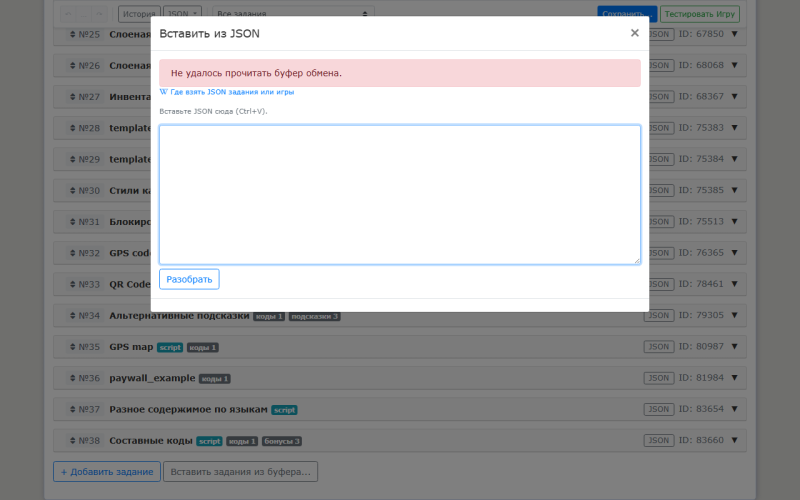This screenshot has height=500, width=800.
Task: Click the GPS map task title
Action: tap(131, 347)
